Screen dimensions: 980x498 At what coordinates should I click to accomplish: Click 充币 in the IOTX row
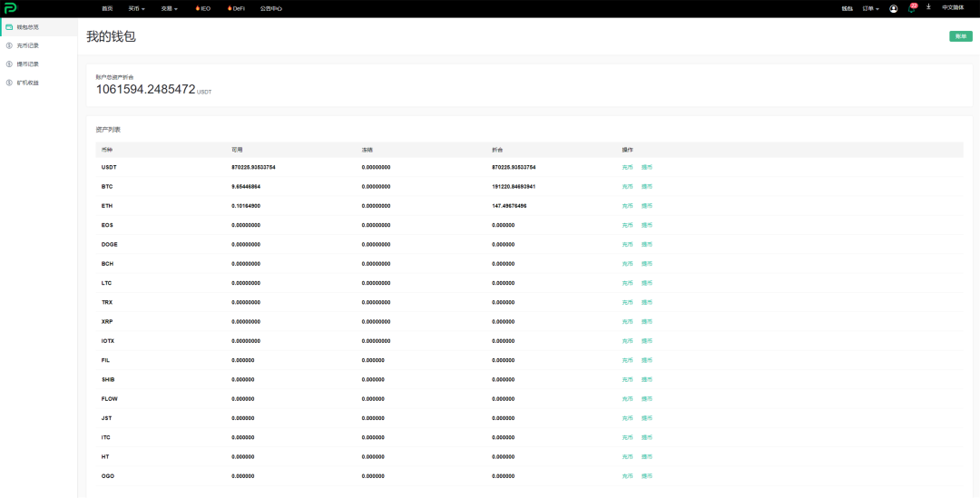(628, 341)
